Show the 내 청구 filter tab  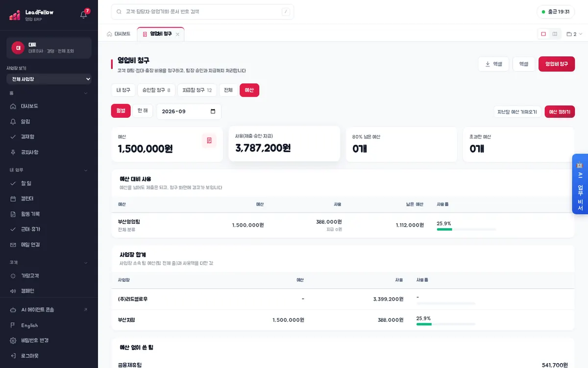click(123, 90)
